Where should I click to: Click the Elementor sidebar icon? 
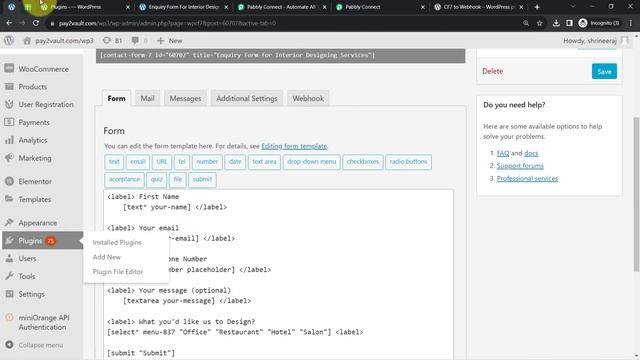pos(9,181)
